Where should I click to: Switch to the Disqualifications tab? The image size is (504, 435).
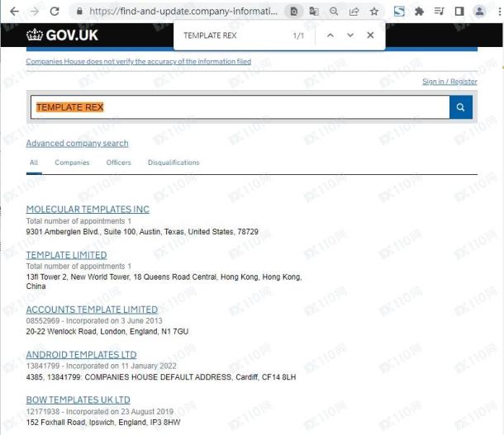(x=174, y=163)
